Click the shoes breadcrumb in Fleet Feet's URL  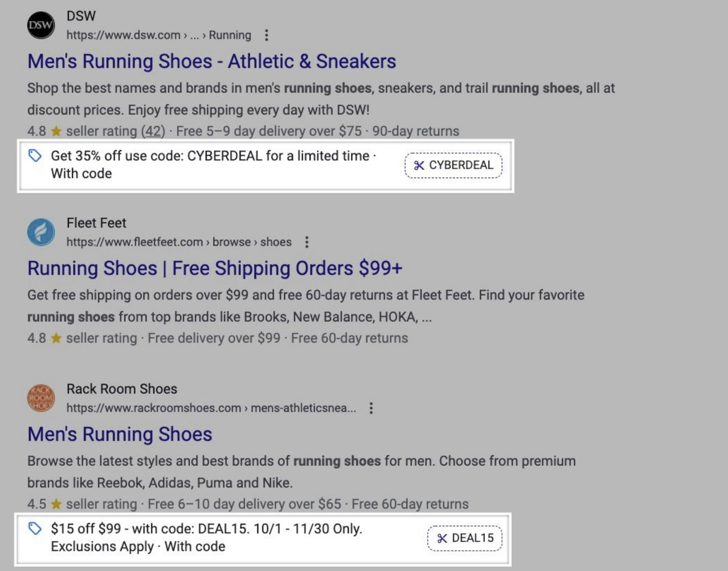276,242
